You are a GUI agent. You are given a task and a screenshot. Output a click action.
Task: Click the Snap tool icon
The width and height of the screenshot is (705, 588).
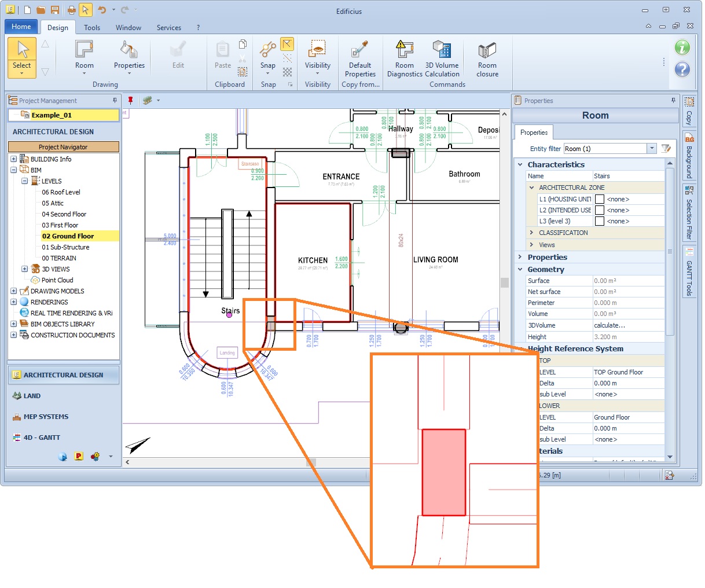click(267, 50)
